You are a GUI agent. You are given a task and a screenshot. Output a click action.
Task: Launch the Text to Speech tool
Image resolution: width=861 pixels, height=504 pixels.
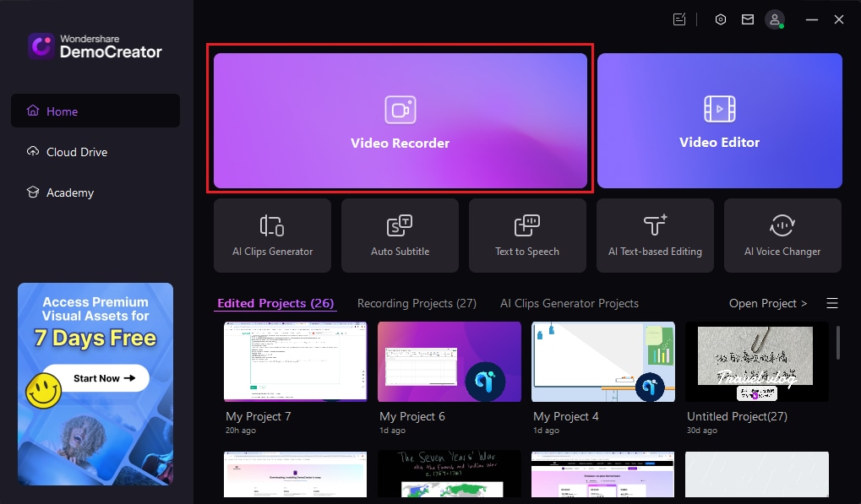527,236
